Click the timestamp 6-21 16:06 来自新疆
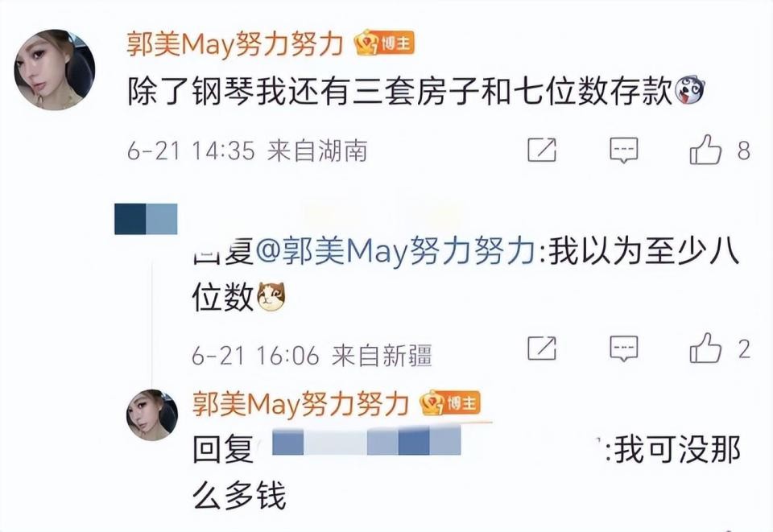Viewport: 773px width, 532px height. tap(312, 355)
